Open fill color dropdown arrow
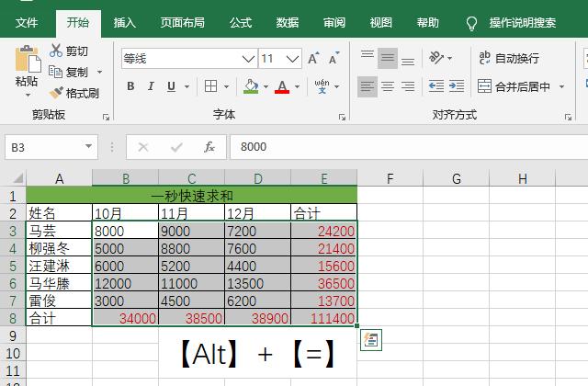The width and height of the screenshot is (588, 386). click(x=266, y=86)
